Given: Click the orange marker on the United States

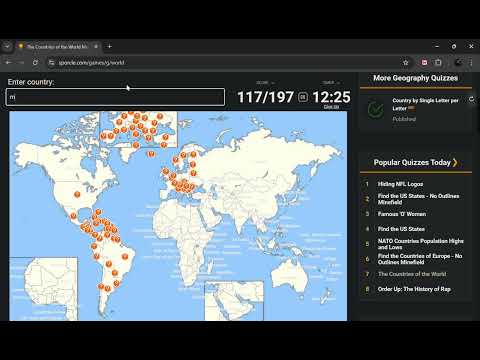Looking at the screenshot, I should point(77,194).
